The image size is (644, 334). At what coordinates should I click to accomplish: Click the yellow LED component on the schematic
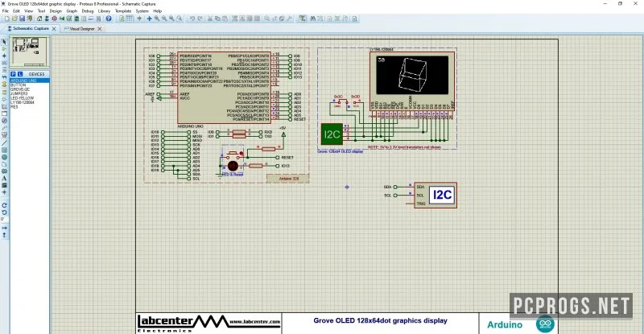pyautogui.click(x=233, y=166)
